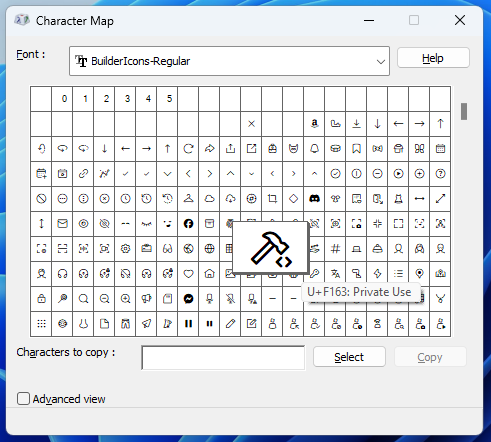
Task: Select the key glyph
Action: pos(314,274)
